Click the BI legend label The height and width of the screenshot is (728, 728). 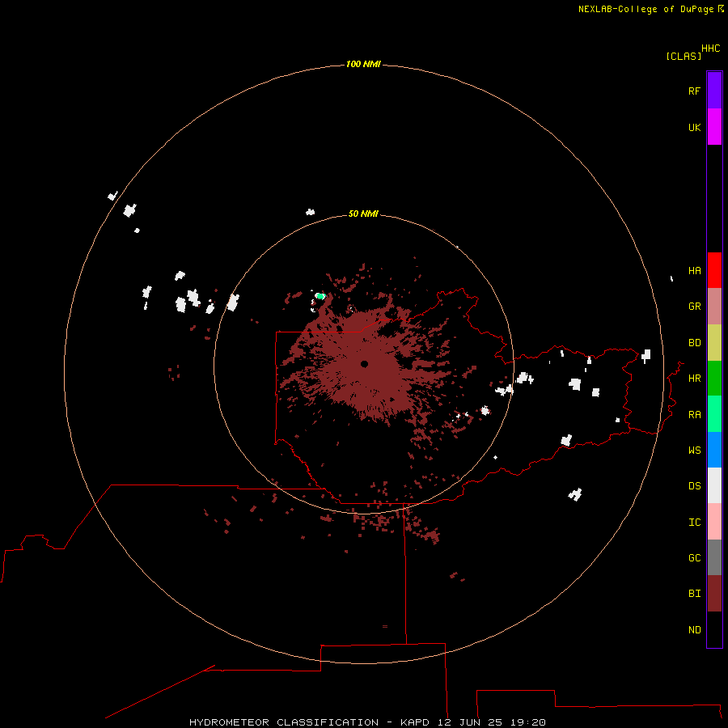(x=694, y=594)
